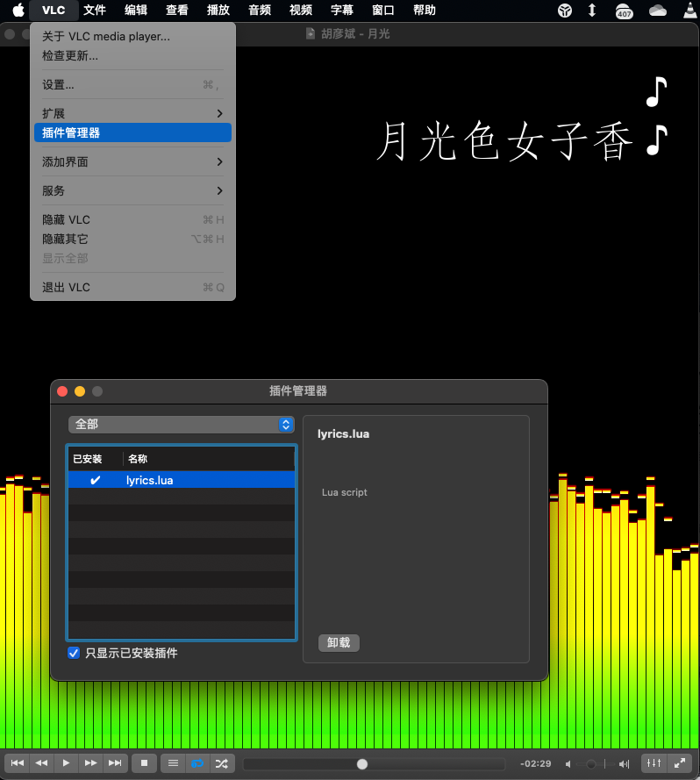Click the document icon beside 胡彦斌 - 月光 title
Screen dimensions: 700x780
(x=311, y=34)
